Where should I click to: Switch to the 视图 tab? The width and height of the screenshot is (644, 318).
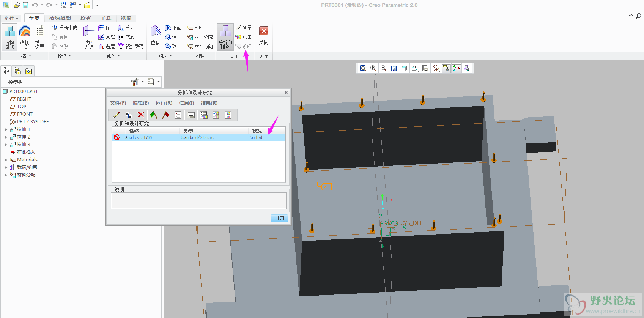coord(126,18)
